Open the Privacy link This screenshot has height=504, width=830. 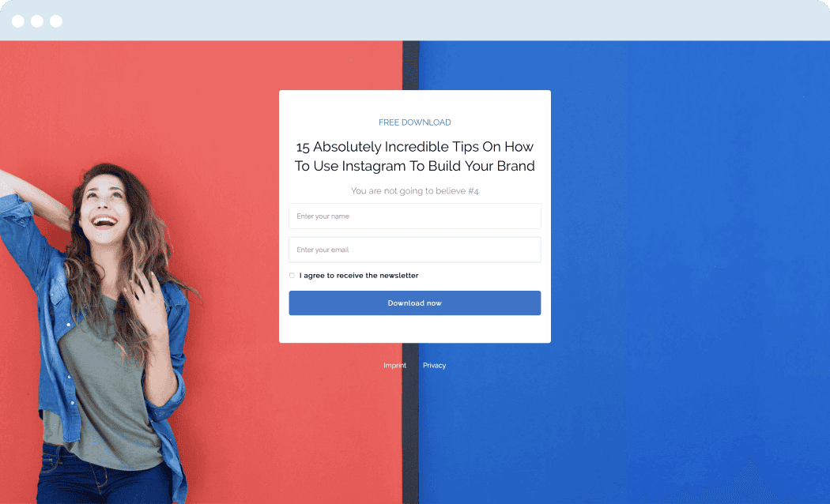[434, 366]
